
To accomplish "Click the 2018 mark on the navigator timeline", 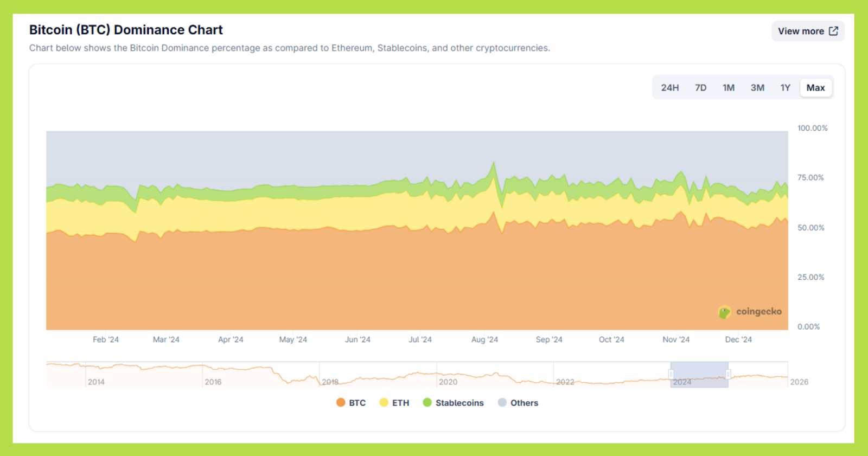I will (x=330, y=382).
